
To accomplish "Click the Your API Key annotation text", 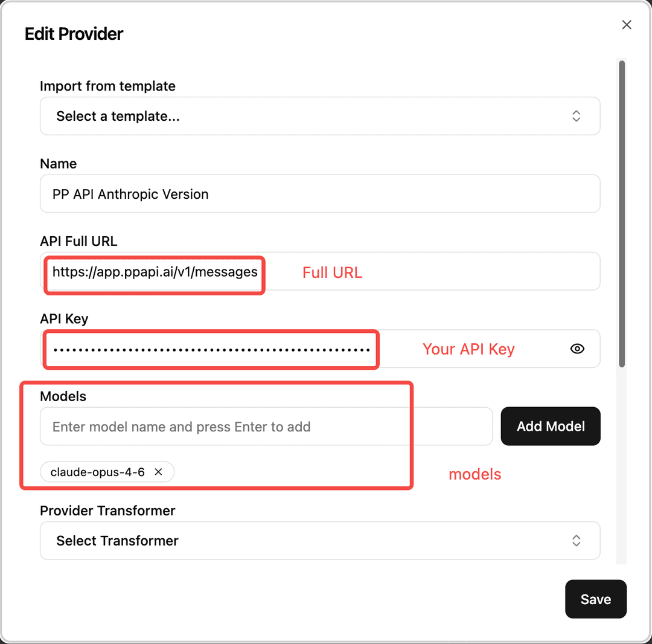I will (x=470, y=349).
